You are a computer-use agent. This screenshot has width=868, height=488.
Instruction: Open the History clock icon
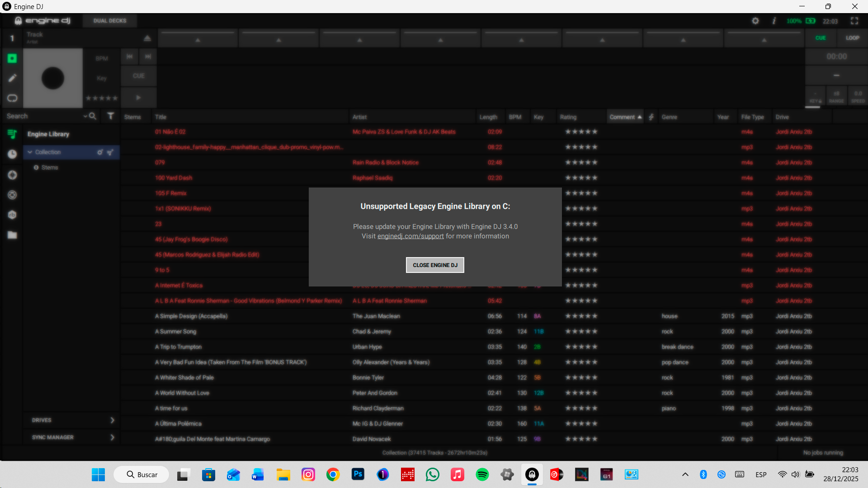pos(12,154)
